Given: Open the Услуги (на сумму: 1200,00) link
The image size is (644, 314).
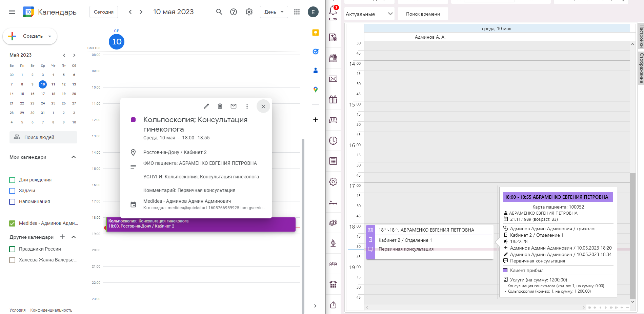Looking at the screenshot, I should pos(538,280).
